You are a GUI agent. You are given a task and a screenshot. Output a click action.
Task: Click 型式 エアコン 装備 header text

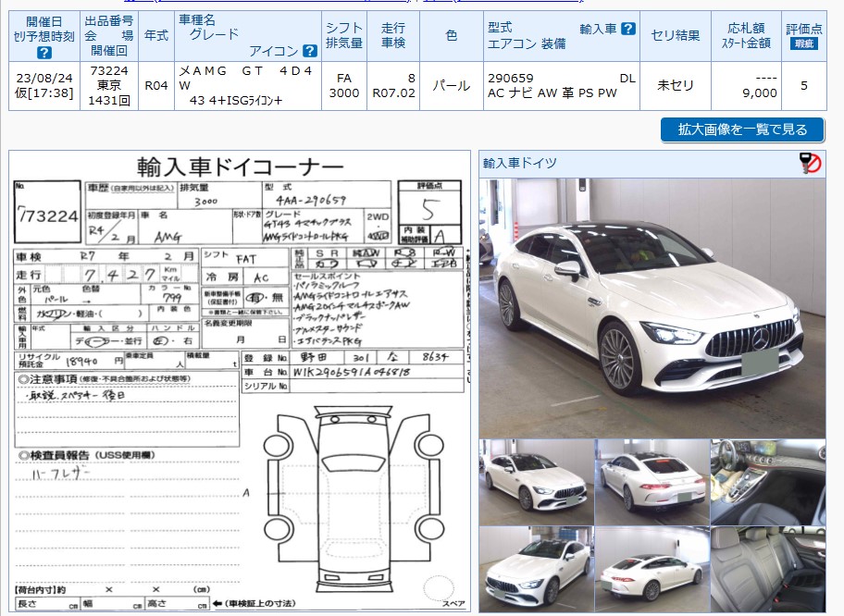[x=526, y=35]
